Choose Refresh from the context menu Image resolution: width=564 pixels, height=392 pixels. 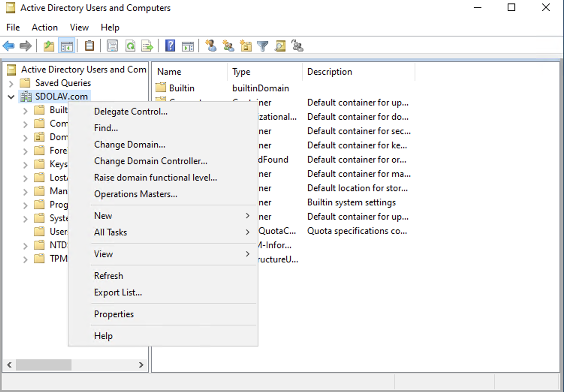coord(163,276)
